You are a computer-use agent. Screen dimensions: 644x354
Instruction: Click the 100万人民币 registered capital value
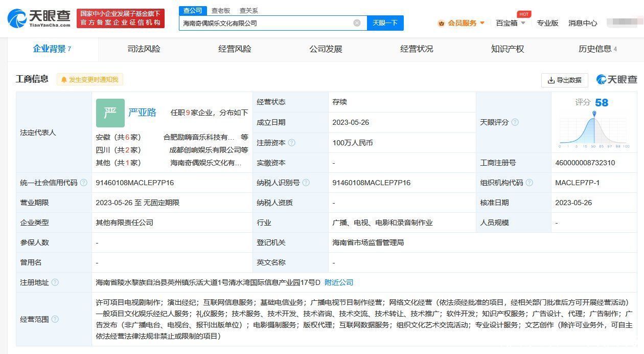353,143
